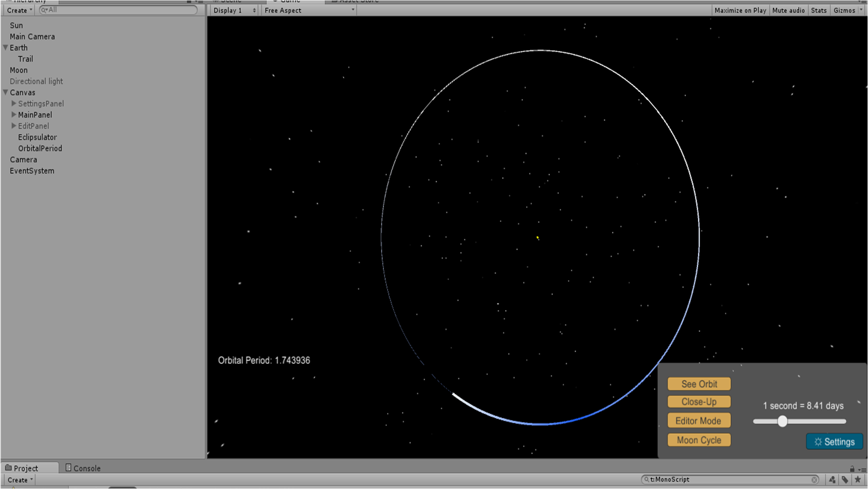Expand the SettingsPanel node
This screenshot has height=489, width=868.
point(14,103)
